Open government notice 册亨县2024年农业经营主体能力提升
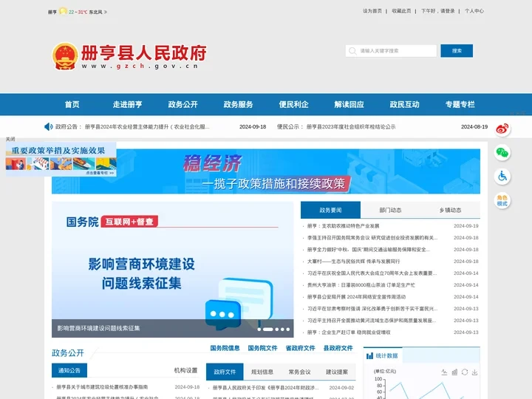The image size is (532, 399). [147, 126]
